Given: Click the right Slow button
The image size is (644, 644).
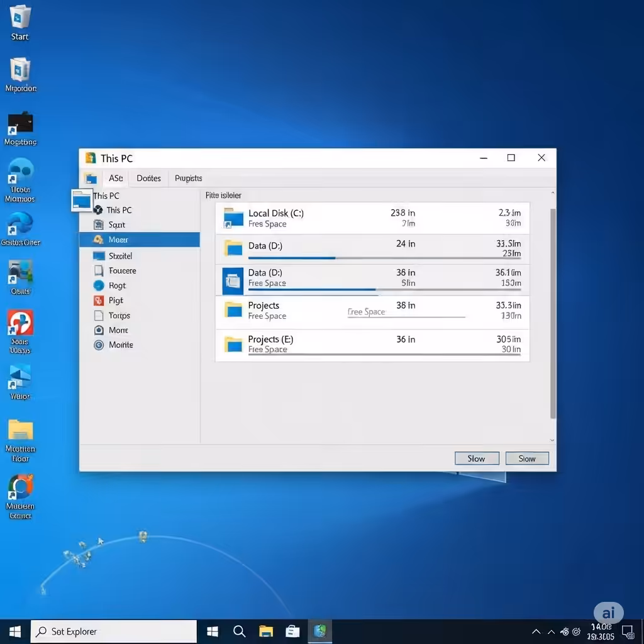Looking at the screenshot, I should pos(527,458).
